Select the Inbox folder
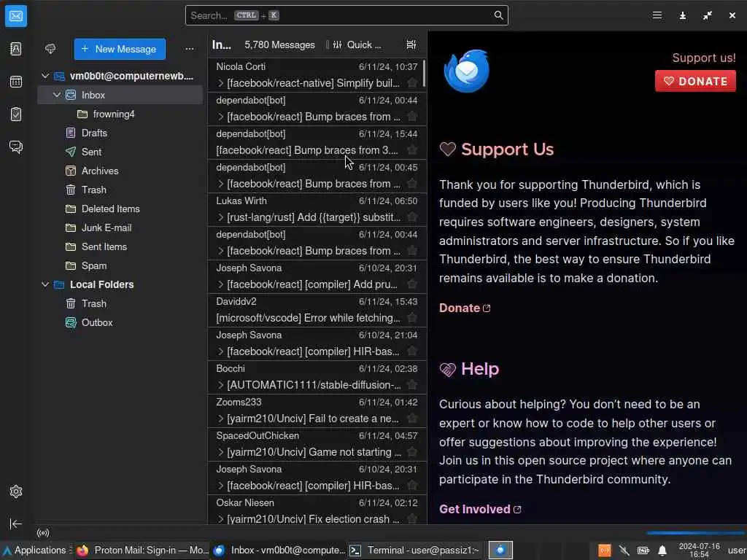Viewport: 747px width, 560px height. click(x=120, y=95)
